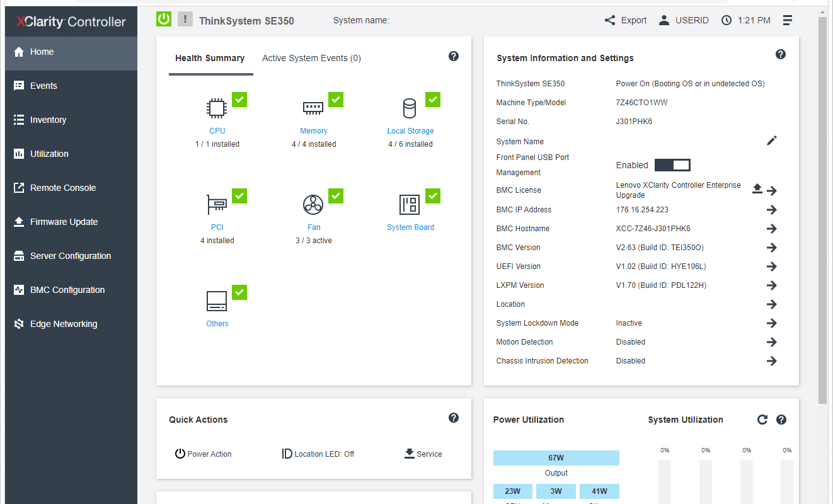Click the System Board icon
This screenshot has height=504, width=833.
(410, 204)
